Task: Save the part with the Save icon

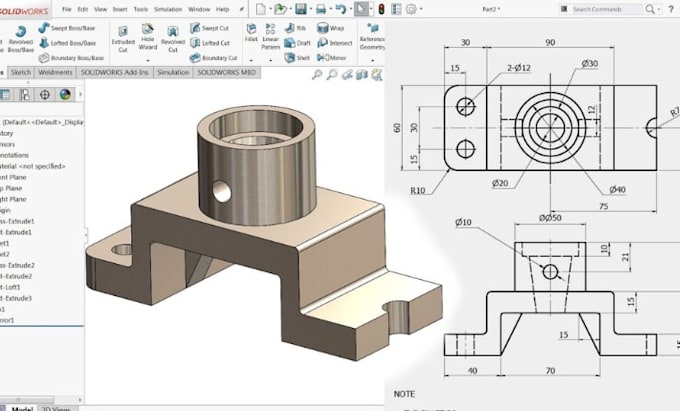Action: (x=301, y=9)
